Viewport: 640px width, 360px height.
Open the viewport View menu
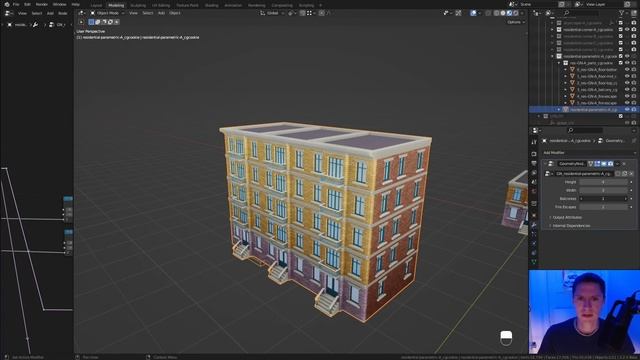click(x=133, y=13)
